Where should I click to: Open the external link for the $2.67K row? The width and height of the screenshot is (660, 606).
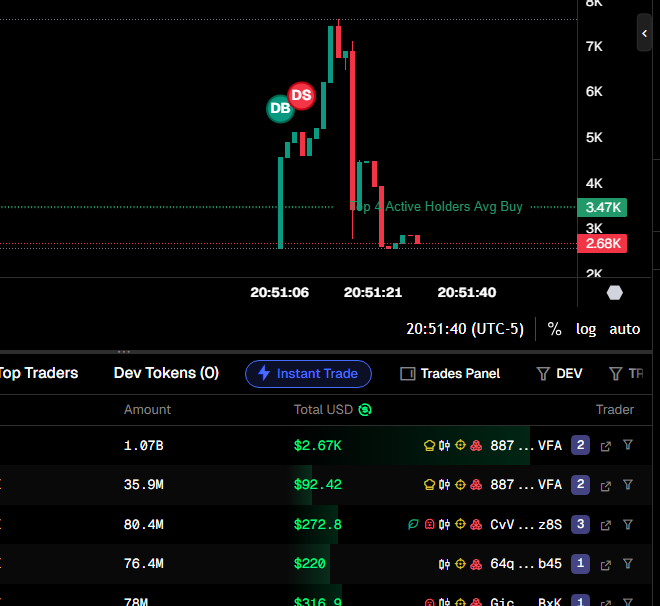point(606,446)
